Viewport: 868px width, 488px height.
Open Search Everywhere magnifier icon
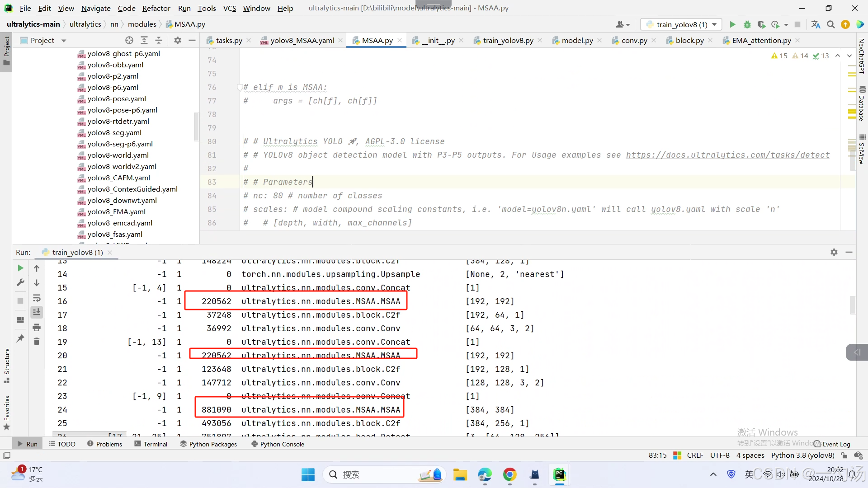[x=830, y=24]
